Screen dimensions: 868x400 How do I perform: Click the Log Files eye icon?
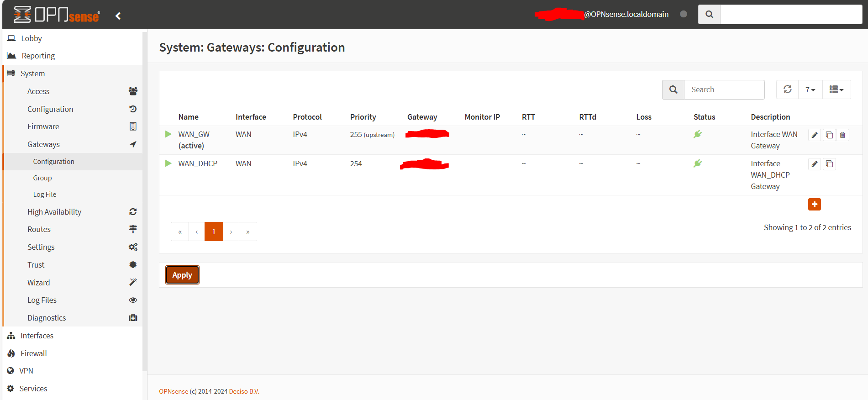click(x=133, y=300)
